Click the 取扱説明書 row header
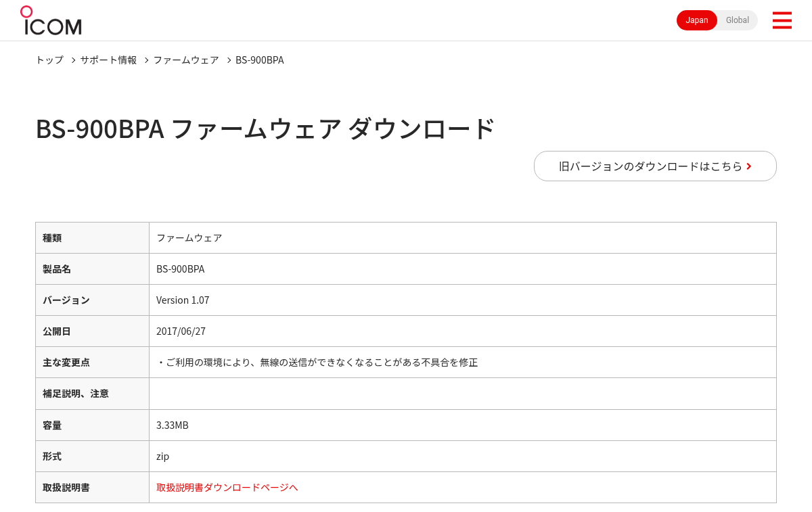 click(x=92, y=487)
